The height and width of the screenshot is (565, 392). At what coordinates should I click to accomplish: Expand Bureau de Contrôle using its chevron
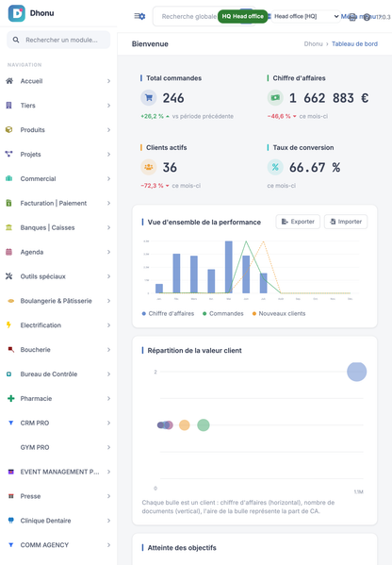point(108,374)
